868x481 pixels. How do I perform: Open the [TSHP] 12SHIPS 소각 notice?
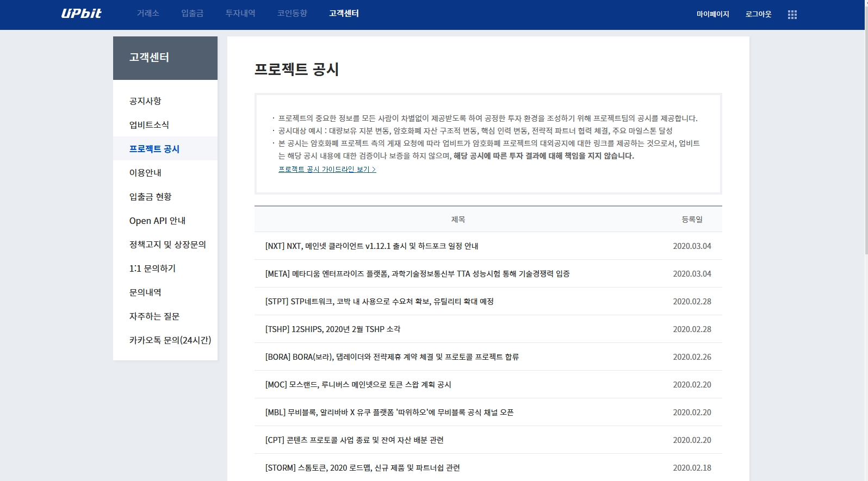point(333,329)
